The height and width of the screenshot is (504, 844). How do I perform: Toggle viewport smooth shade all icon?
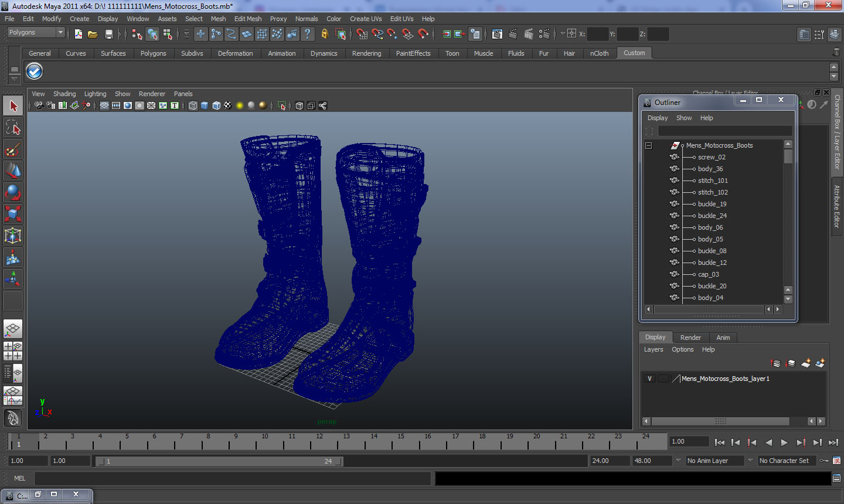(x=205, y=105)
